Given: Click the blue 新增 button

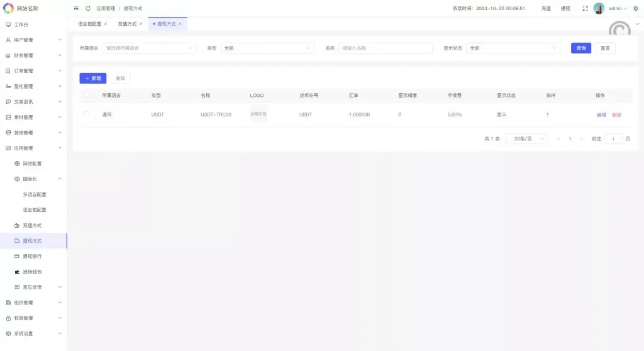Looking at the screenshot, I should tap(93, 78).
